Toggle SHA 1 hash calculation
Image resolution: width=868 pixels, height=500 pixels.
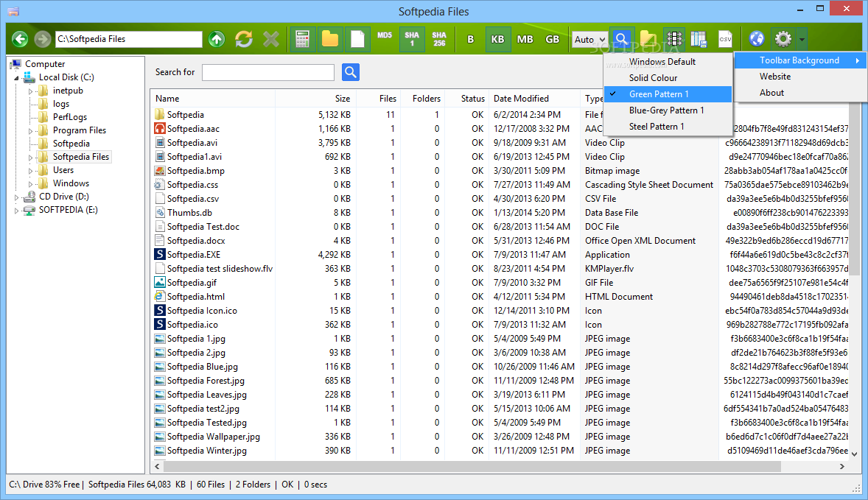point(412,39)
